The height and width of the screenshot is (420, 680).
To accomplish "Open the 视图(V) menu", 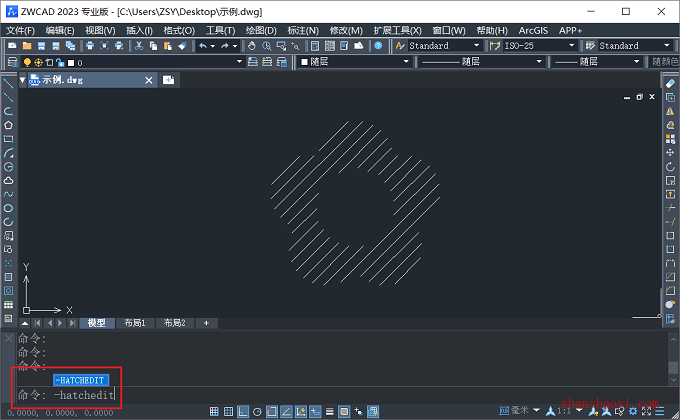I will (x=100, y=30).
